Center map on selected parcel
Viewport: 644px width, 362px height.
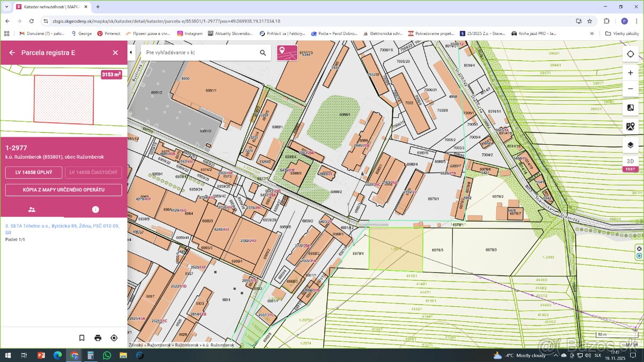114,338
